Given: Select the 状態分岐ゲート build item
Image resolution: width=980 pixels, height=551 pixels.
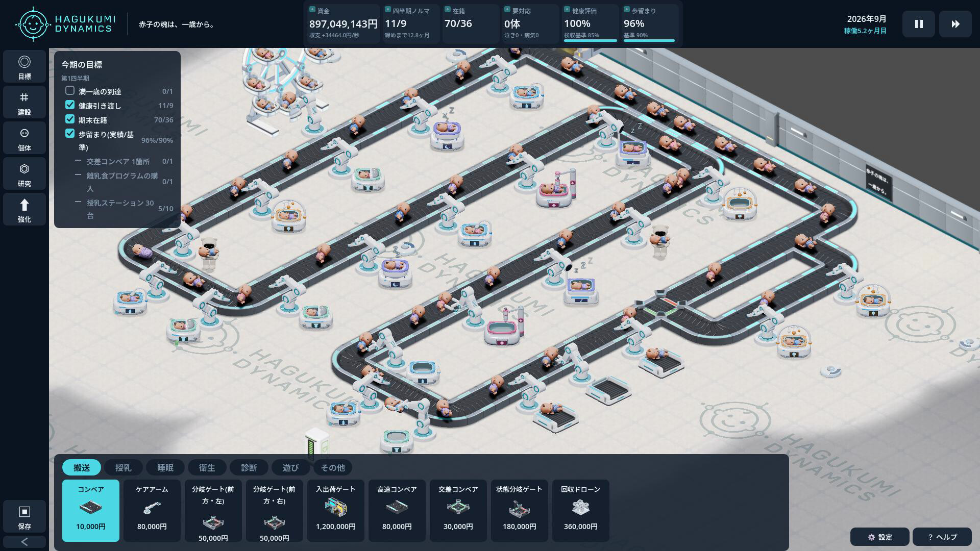Looking at the screenshot, I should [x=520, y=510].
